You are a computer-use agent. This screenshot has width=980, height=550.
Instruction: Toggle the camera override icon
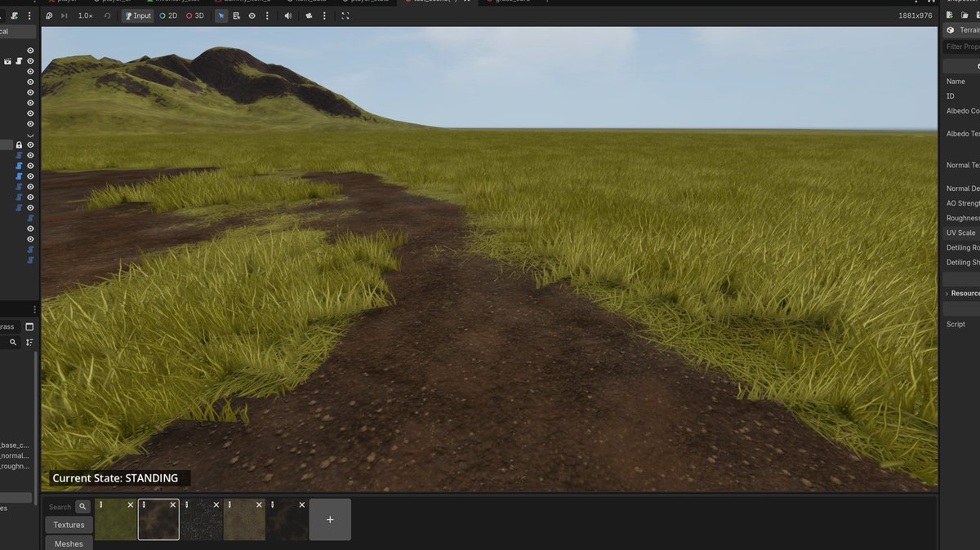pyautogui.click(x=310, y=16)
